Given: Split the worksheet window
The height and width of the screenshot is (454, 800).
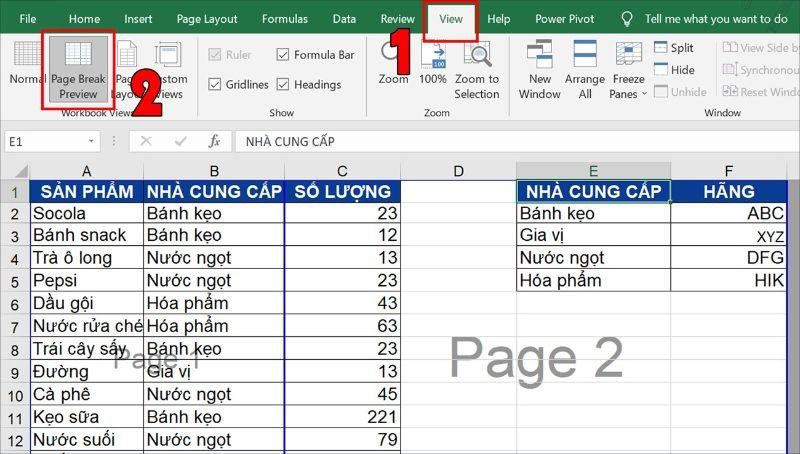Looking at the screenshot, I should [674, 47].
